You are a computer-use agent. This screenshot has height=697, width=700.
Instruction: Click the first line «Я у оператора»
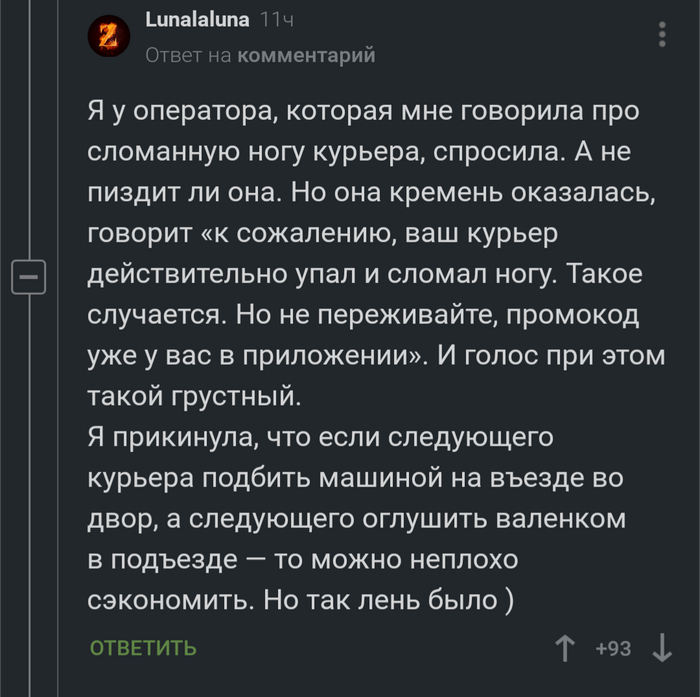coord(361,111)
